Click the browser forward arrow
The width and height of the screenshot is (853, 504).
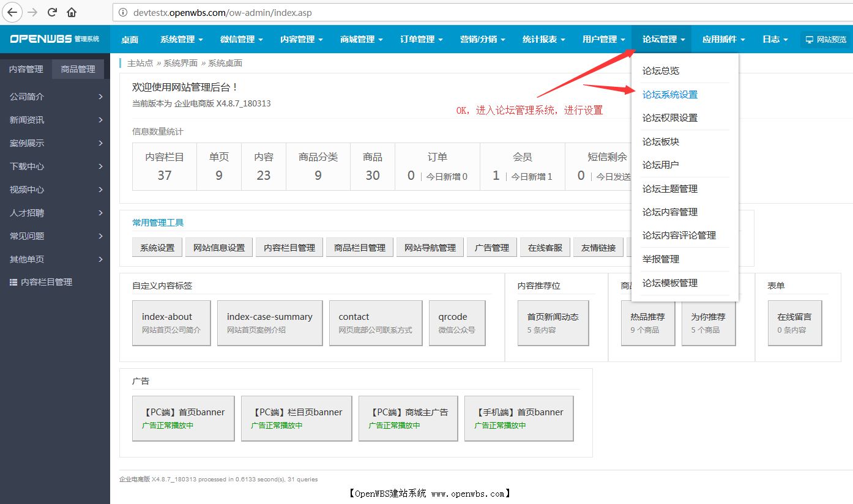[34, 12]
